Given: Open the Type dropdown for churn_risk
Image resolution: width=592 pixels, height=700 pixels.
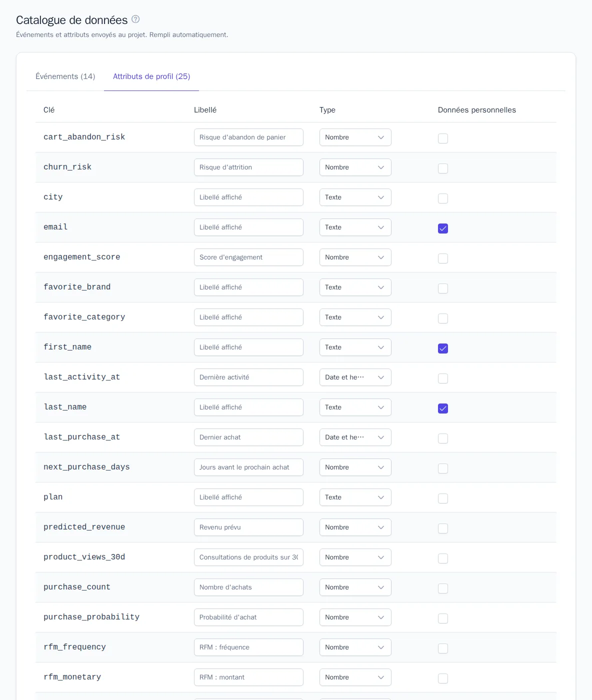Looking at the screenshot, I should pos(355,167).
